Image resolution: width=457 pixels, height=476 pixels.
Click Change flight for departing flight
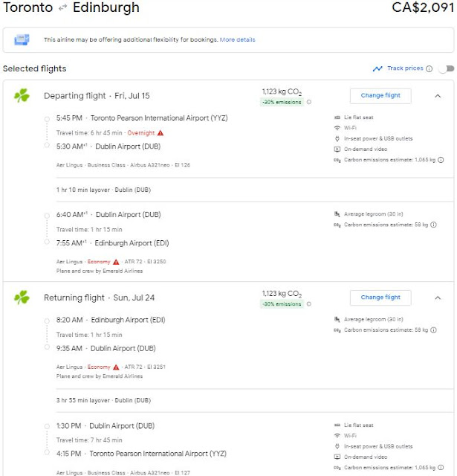click(x=380, y=95)
